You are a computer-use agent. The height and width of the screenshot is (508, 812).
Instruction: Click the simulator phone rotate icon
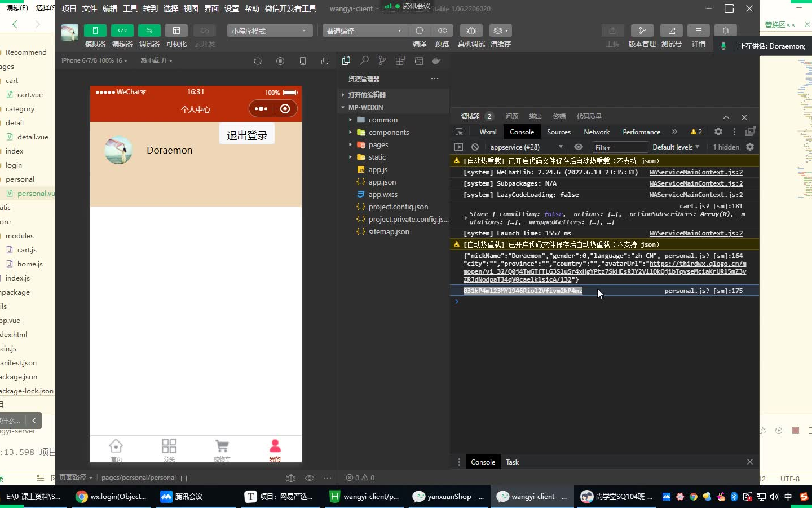(x=303, y=61)
